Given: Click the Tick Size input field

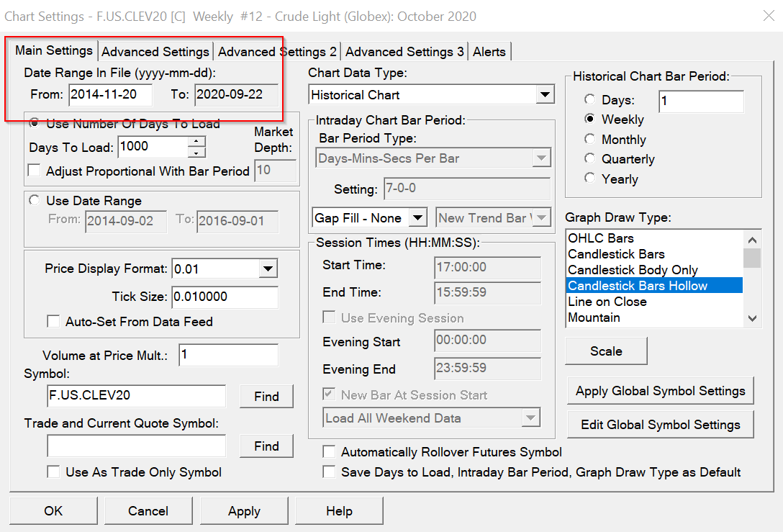Looking at the screenshot, I should point(225,297).
